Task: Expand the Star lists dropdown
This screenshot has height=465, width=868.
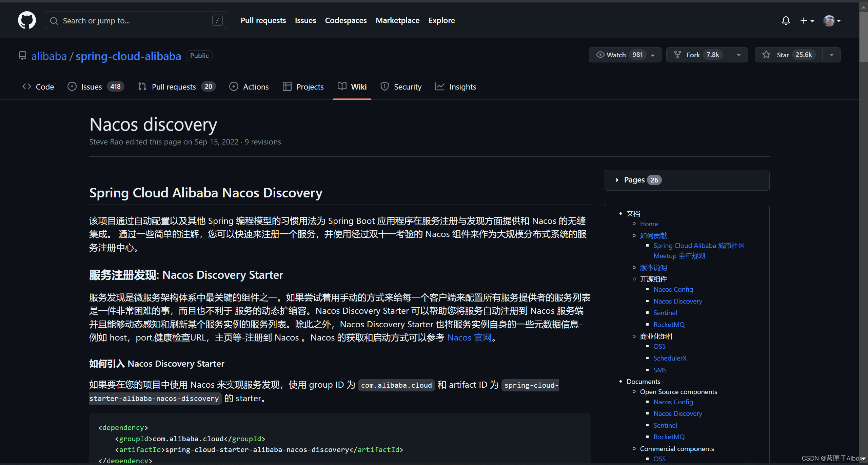Action: (x=831, y=55)
